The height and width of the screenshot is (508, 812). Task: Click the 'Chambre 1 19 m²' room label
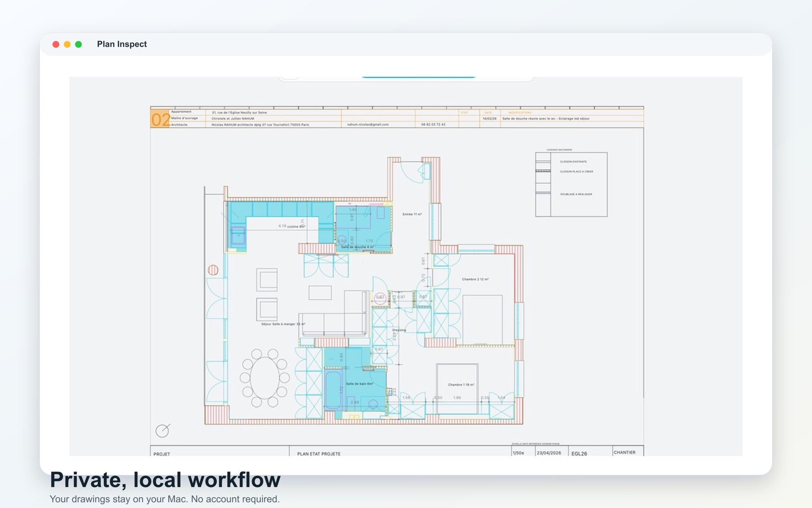tap(461, 385)
